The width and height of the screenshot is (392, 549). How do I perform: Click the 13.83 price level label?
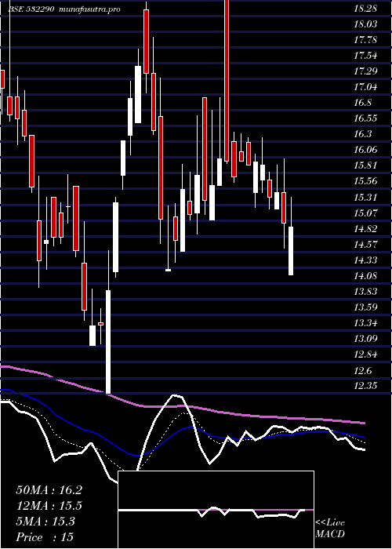[x=365, y=291]
